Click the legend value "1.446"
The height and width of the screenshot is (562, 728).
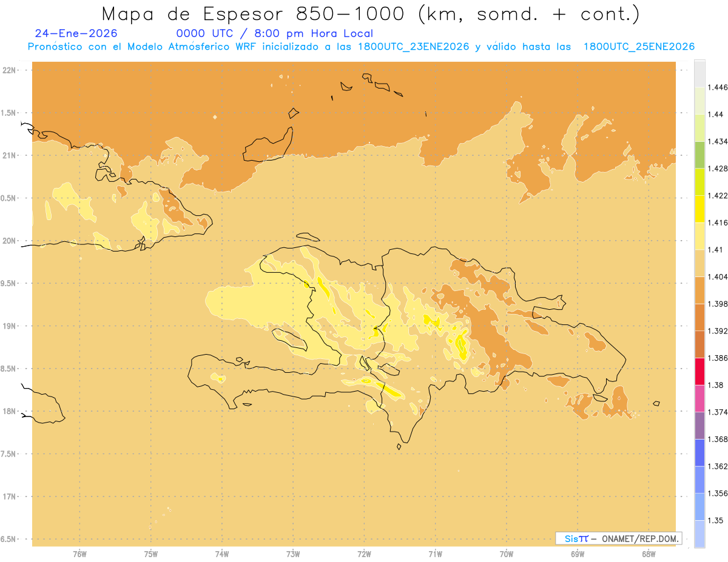point(718,87)
